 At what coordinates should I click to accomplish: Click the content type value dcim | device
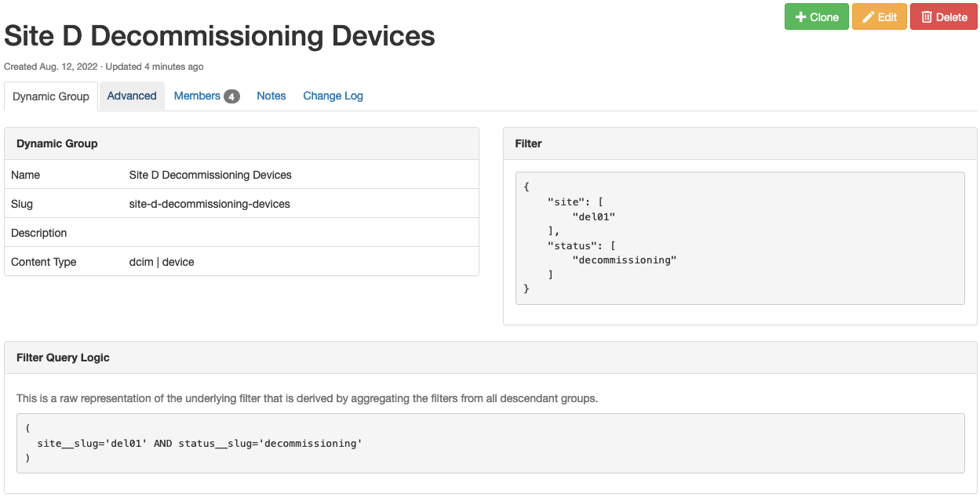[x=162, y=262]
